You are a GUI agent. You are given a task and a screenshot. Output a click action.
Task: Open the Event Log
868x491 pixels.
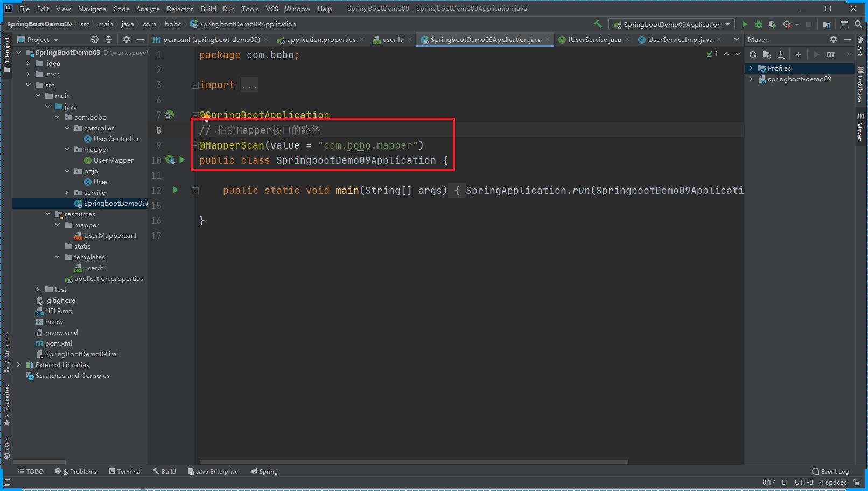pyautogui.click(x=830, y=472)
